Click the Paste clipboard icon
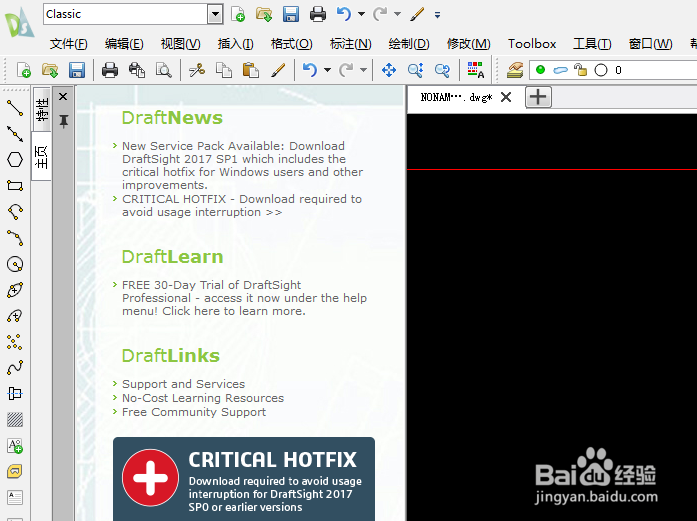Screen dimensions: 697x521 coord(251,70)
